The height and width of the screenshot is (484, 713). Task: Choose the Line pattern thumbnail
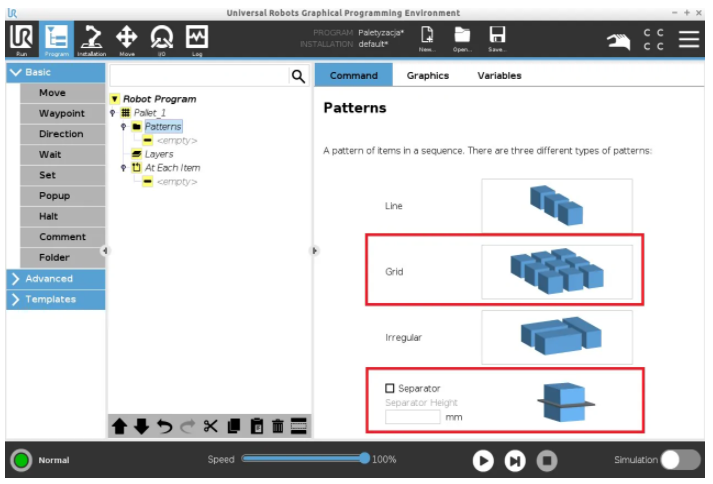(557, 206)
